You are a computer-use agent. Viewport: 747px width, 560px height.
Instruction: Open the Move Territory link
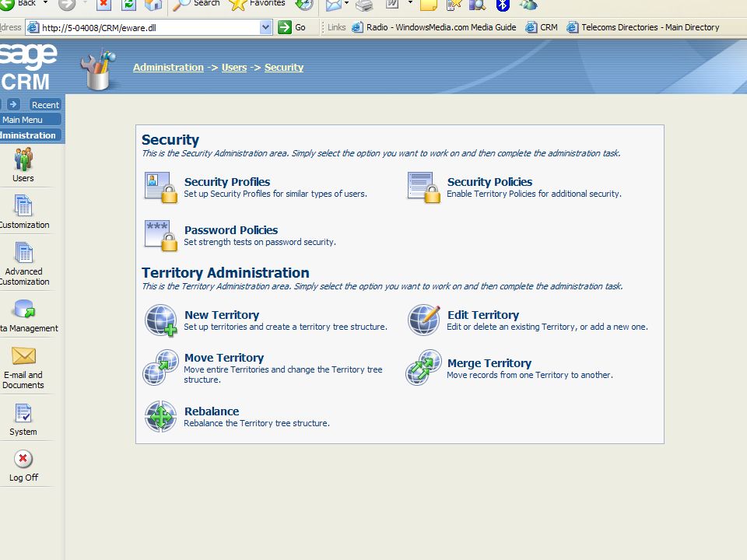(224, 358)
